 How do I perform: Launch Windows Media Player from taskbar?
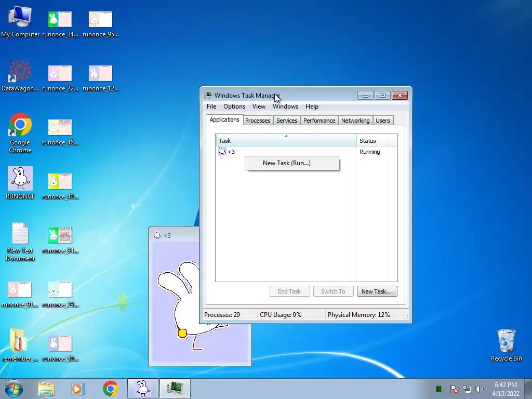tap(77, 389)
